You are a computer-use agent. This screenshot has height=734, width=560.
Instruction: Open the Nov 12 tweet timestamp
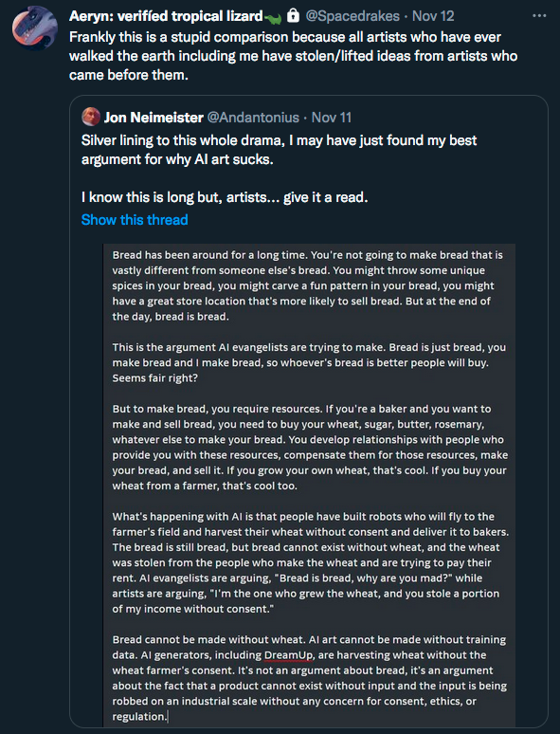pyautogui.click(x=433, y=16)
